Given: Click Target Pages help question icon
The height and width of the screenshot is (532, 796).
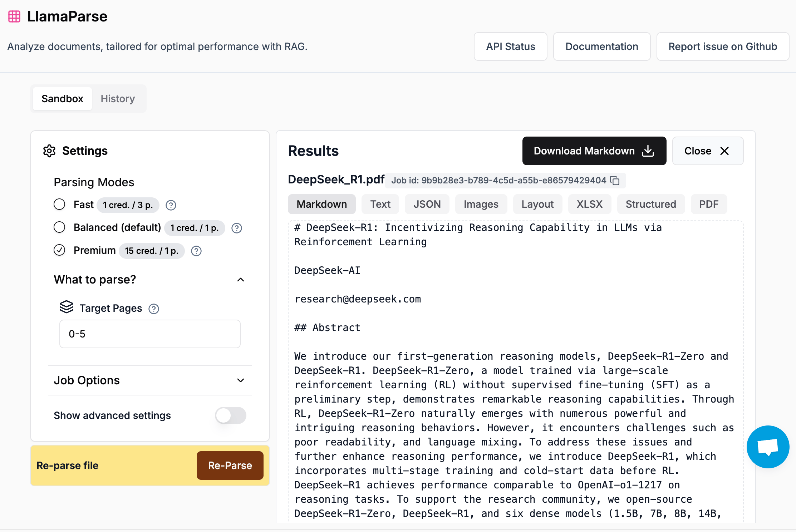Looking at the screenshot, I should coord(154,309).
